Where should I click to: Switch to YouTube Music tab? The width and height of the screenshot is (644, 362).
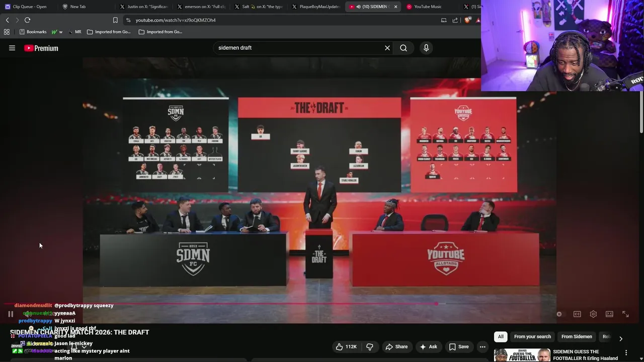pos(428,7)
